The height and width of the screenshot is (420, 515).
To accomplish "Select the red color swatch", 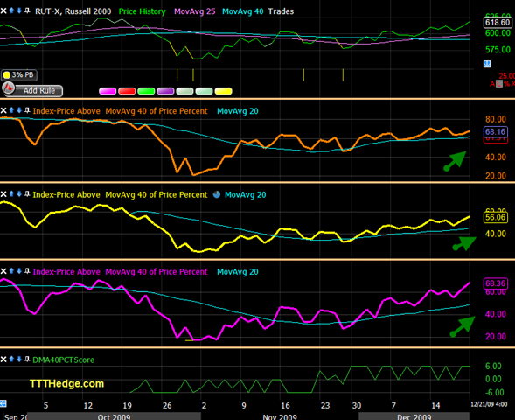I will coord(127,91).
